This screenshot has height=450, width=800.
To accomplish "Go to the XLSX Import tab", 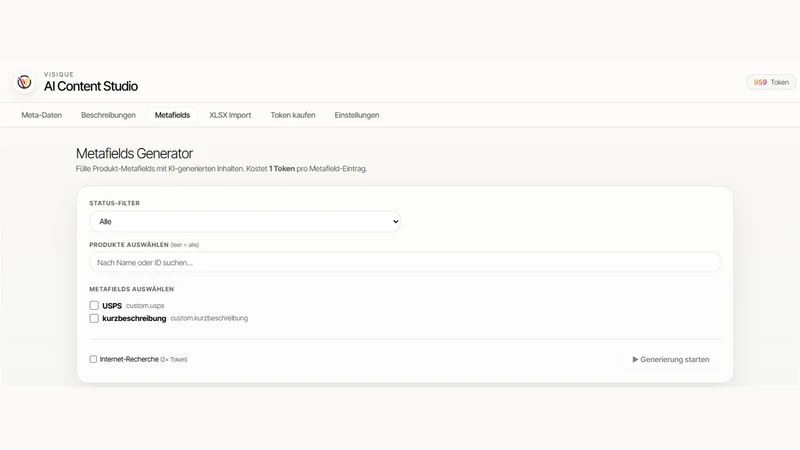I will click(230, 115).
